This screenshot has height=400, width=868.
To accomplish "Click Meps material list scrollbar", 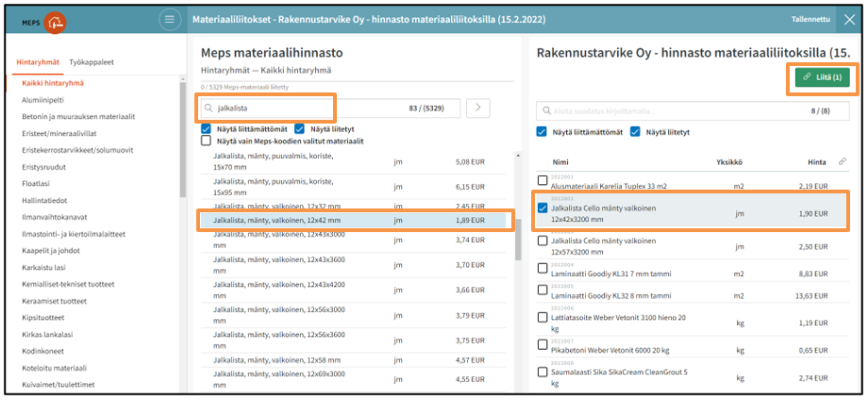I will 518,240.
